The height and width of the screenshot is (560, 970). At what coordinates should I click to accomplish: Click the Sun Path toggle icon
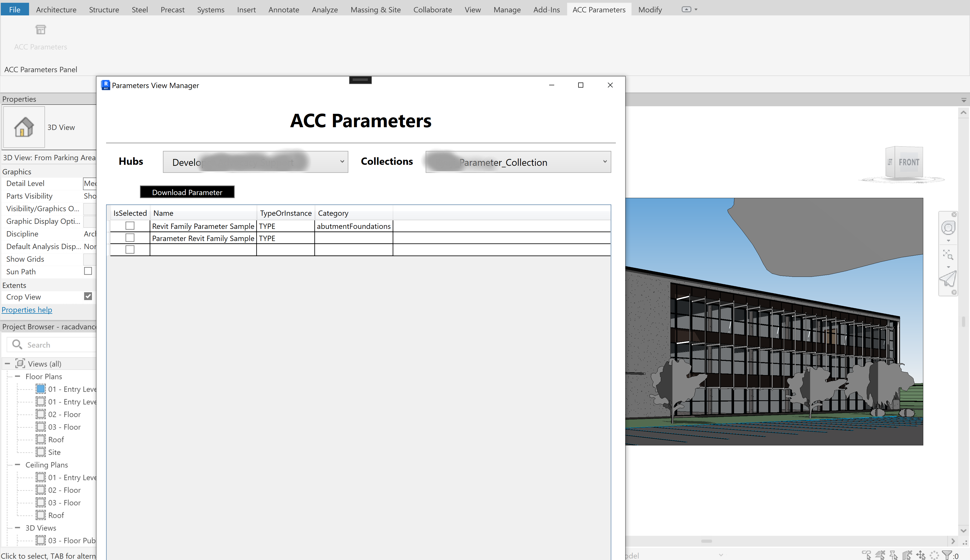tap(87, 271)
